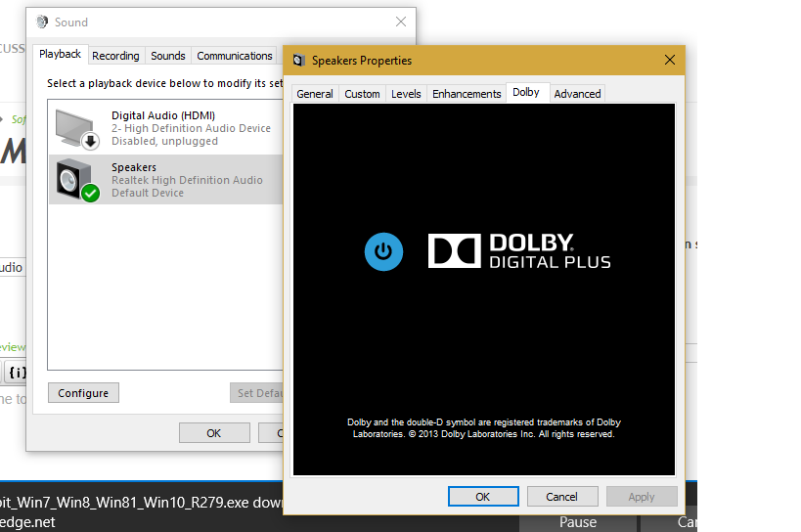Viewport: 801px width, 532px height.
Task: Switch to the Levels tab
Action: (406, 94)
